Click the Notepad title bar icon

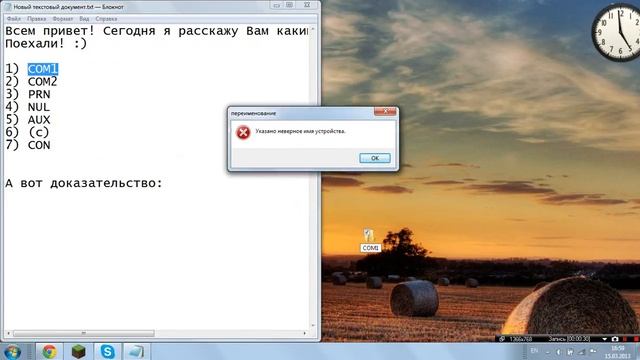point(7,7)
